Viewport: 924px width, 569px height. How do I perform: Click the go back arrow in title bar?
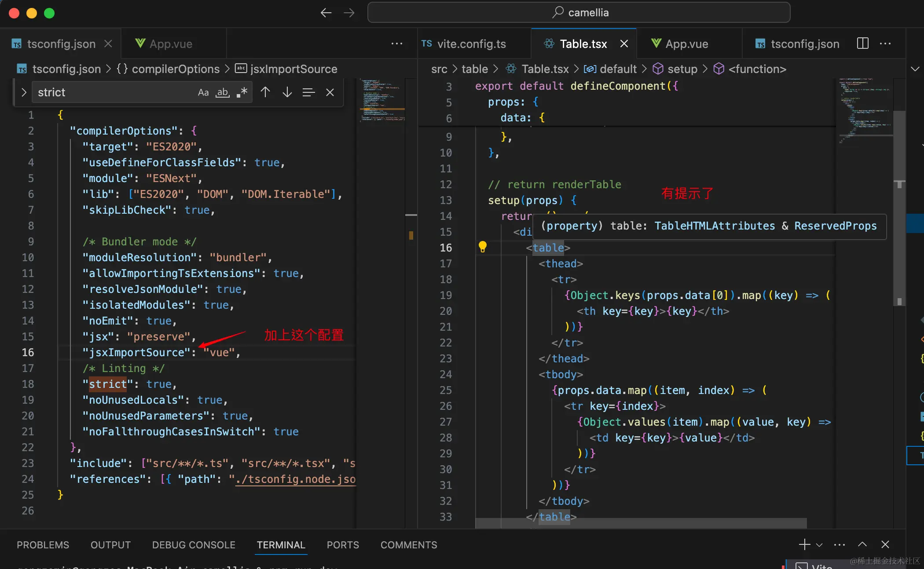326,13
